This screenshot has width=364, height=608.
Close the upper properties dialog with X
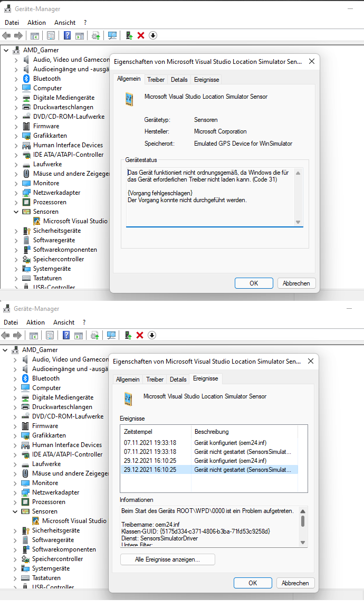(x=312, y=62)
